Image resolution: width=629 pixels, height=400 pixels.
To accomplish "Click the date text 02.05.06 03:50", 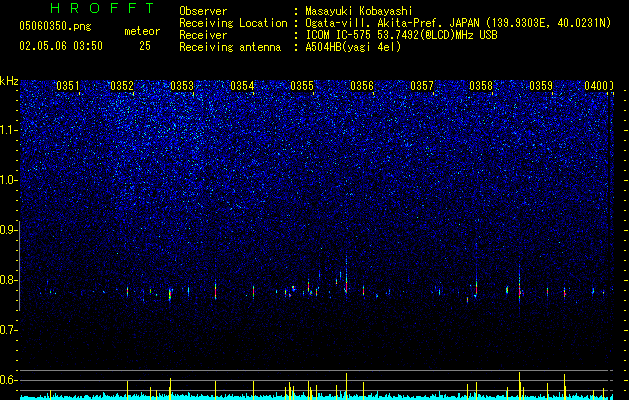I will click(61, 46).
